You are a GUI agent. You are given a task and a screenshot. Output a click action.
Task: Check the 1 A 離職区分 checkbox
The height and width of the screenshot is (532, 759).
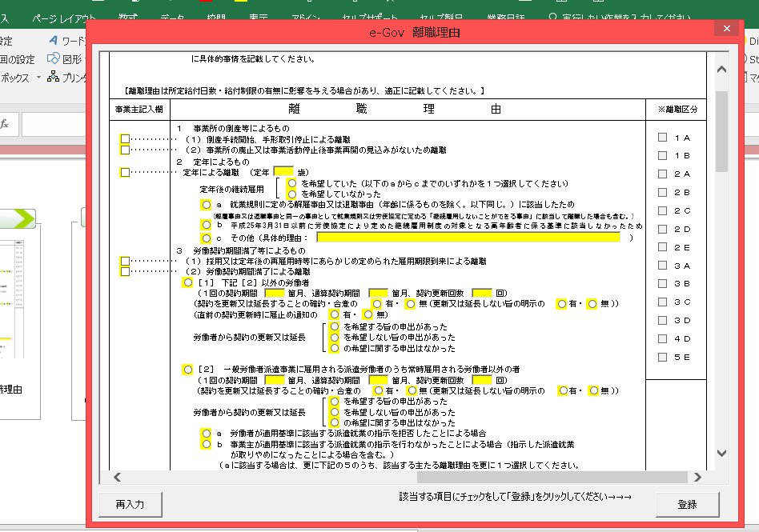pos(663,138)
